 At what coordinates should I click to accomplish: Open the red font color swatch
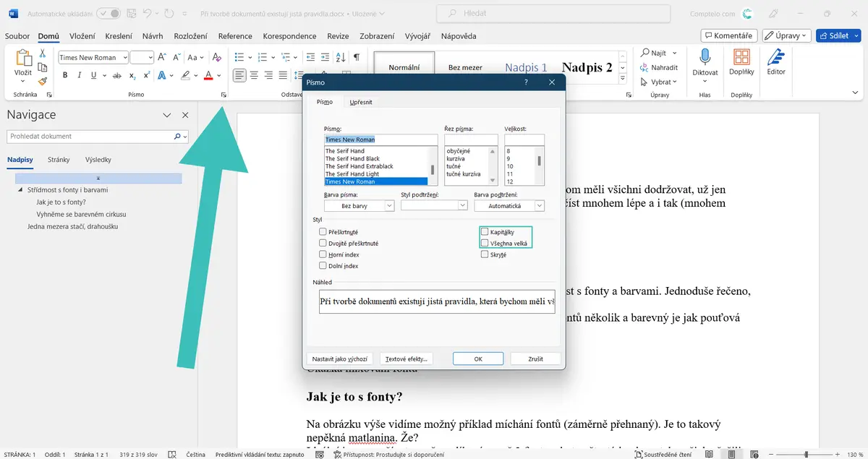click(208, 75)
